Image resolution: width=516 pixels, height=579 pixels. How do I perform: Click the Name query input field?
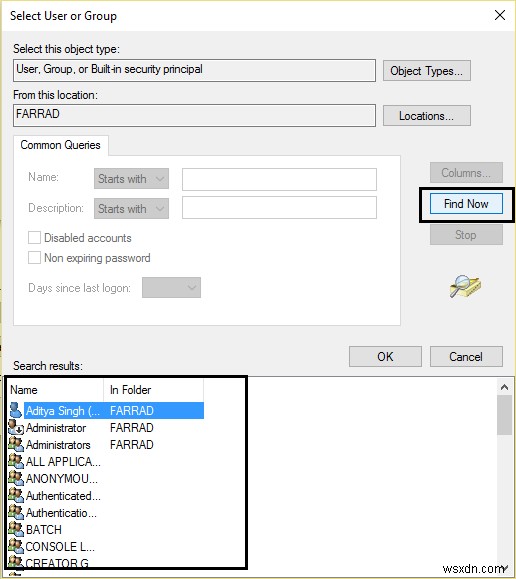tap(279, 179)
